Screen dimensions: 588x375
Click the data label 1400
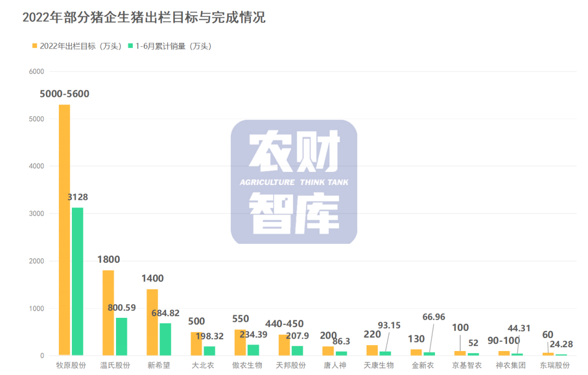(152, 278)
